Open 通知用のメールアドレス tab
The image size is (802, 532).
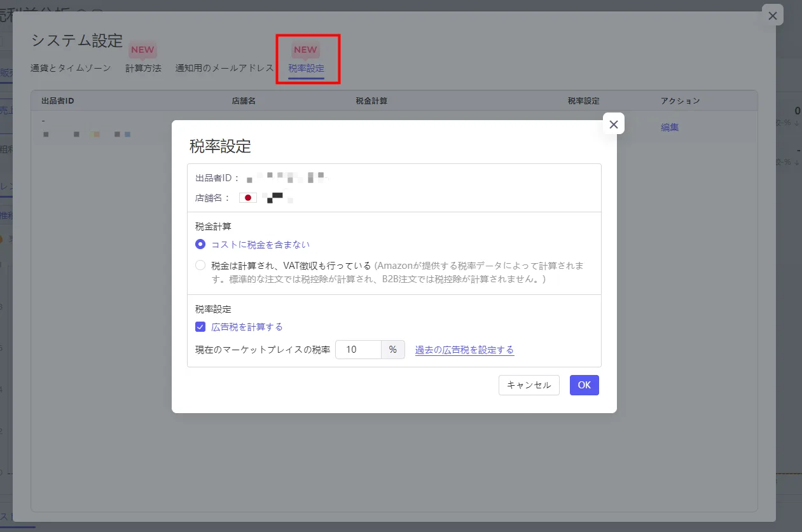coord(225,68)
